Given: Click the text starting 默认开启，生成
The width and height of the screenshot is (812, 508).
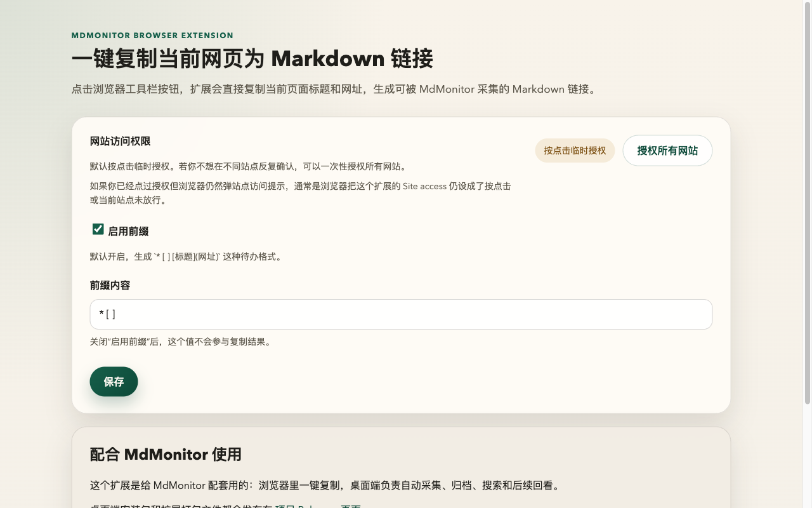Looking at the screenshot, I should coord(187,257).
